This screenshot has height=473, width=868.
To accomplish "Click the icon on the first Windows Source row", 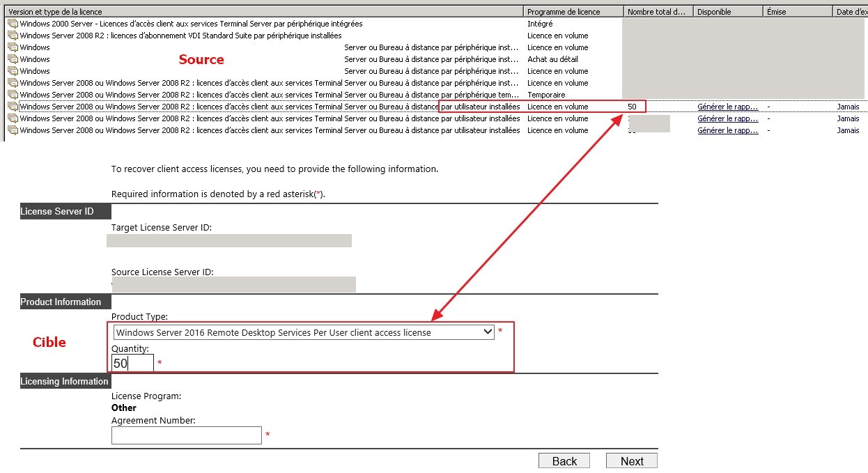I will pos(13,47).
